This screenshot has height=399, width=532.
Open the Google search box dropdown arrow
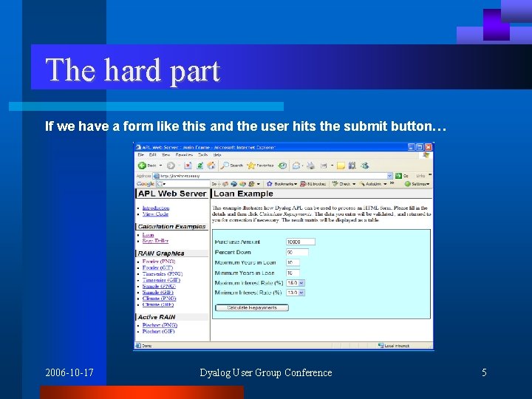164,184
